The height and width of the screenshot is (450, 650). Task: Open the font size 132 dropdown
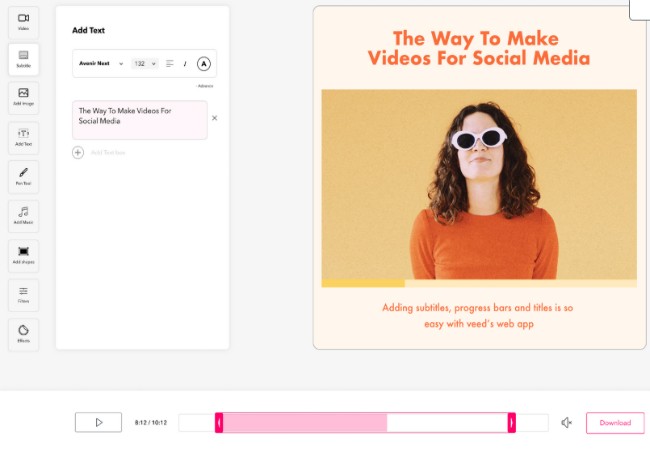[x=145, y=64]
